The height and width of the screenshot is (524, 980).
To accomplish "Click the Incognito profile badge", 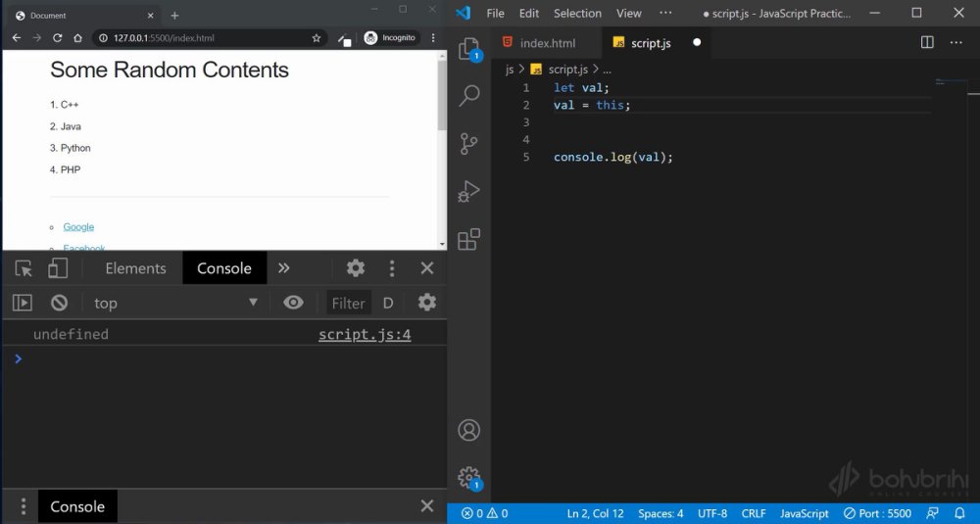I will click(x=391, y=38).
